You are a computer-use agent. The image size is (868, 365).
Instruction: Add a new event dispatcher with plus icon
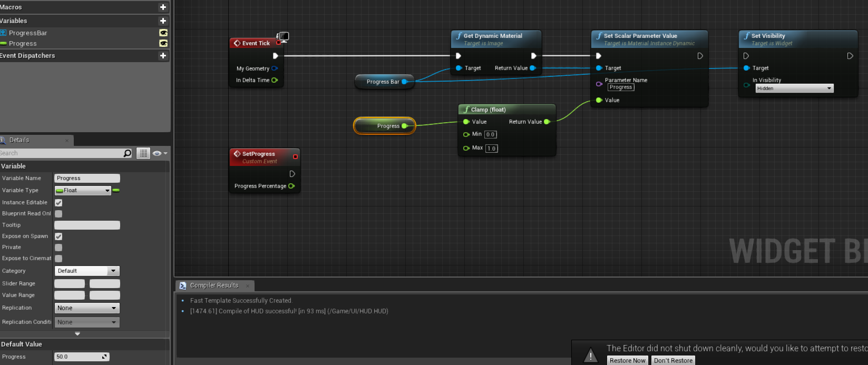click(x=163, y=55)
